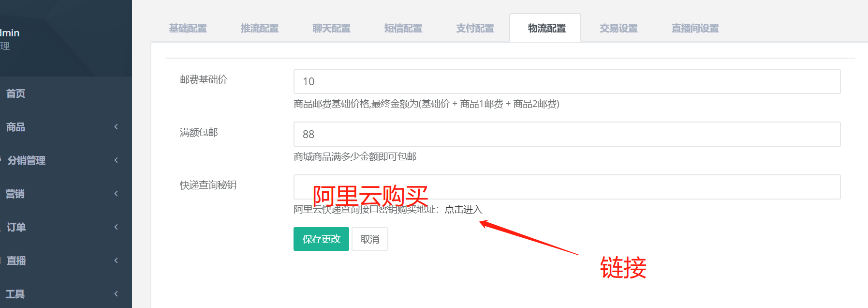Select the 短信配置 tab
868x308 pixels.
tap(403, 29)
